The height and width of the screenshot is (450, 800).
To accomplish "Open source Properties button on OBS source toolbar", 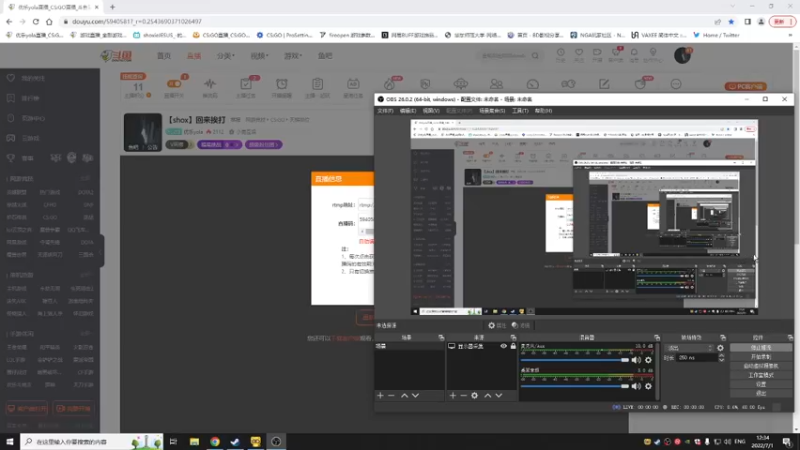I will click(496, 326).
